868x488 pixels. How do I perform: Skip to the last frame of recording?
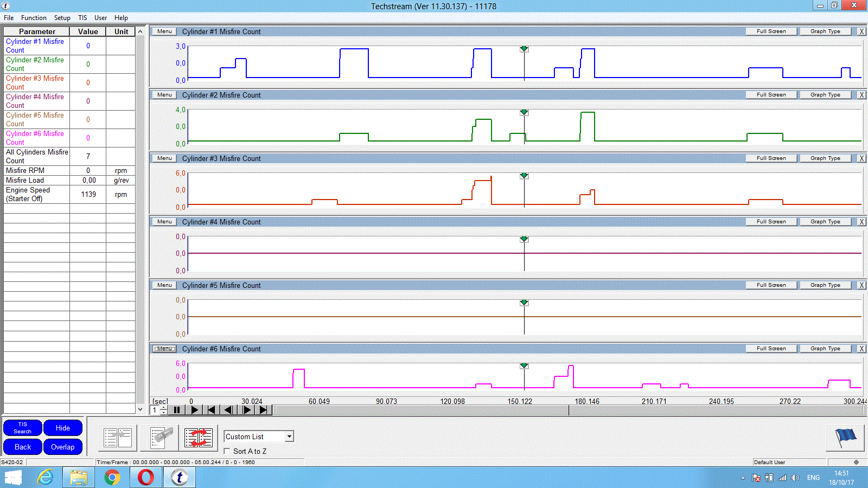point(264,410)
